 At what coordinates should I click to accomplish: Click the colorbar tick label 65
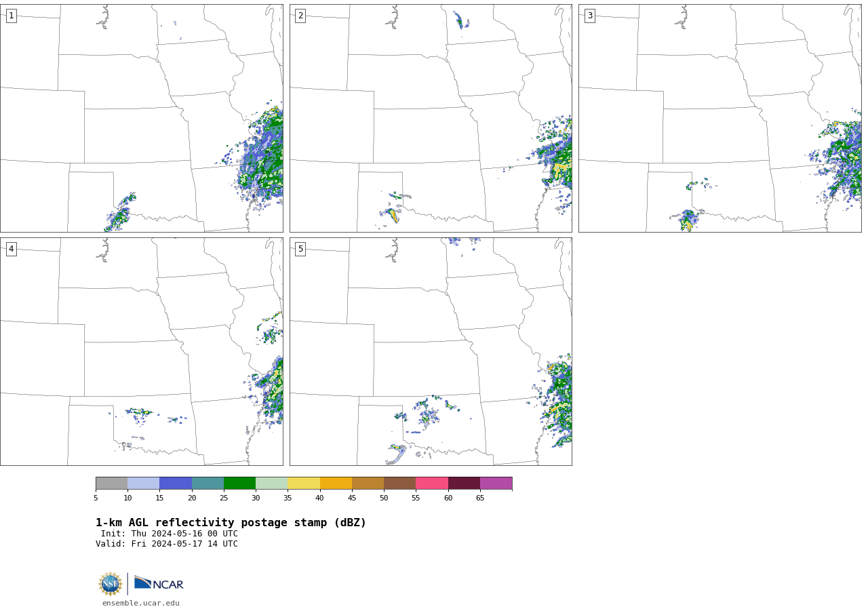click(x=480, y=498)
